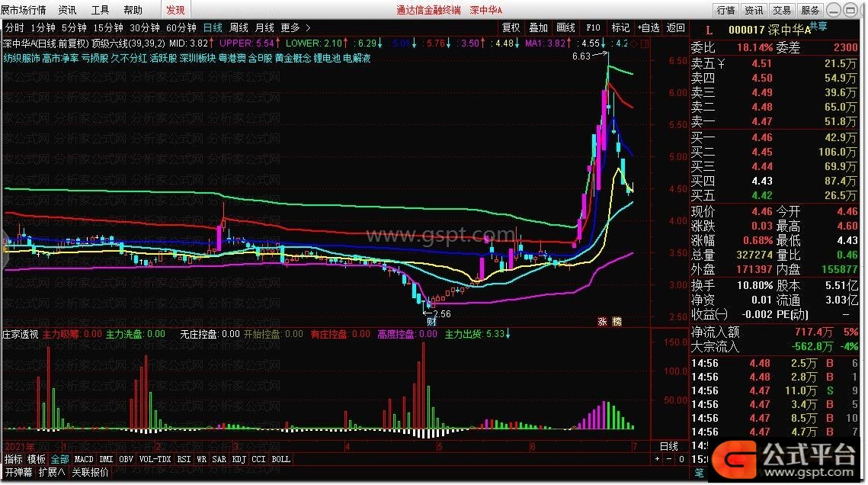Switch the indicator to KDJ
Viewport: 868px width, 485px height.
(239, 459)
